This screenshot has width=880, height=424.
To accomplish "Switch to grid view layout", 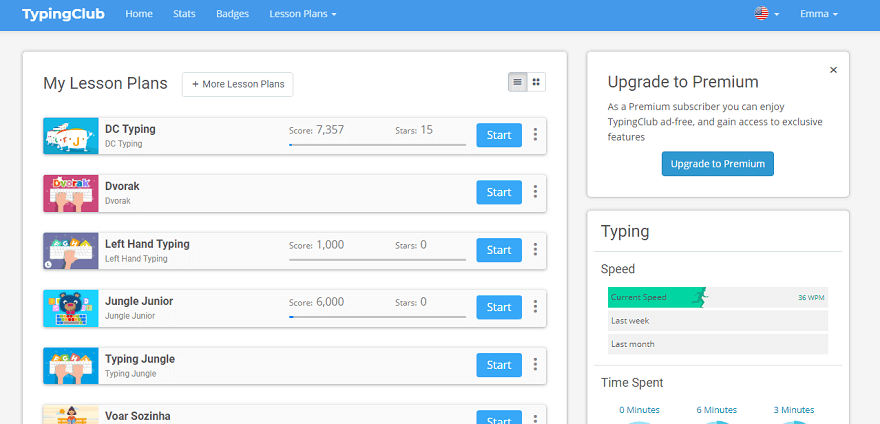I will 536,83.
